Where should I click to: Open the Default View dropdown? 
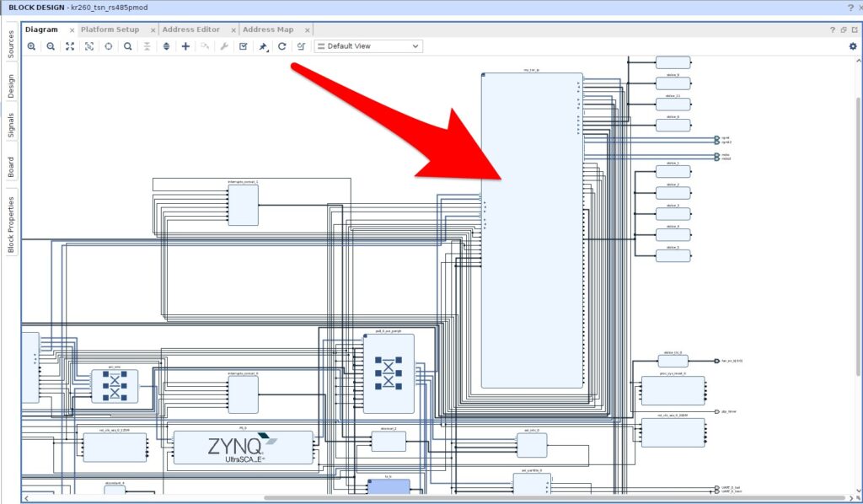point(368,46)
